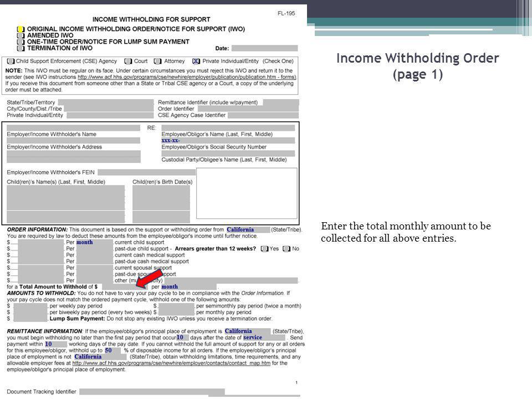Click the Total Amount to Withhold field
532x399 pixels.
coord(125,287)
